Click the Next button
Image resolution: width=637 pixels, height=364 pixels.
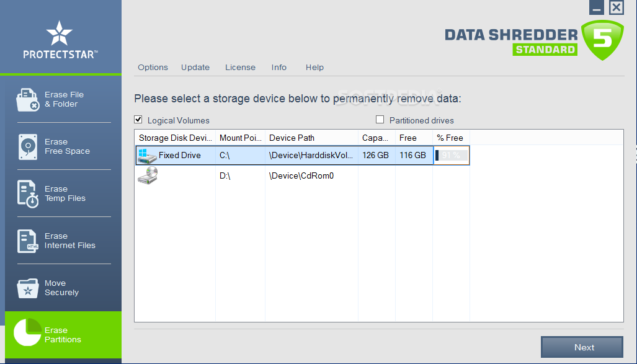pos(582,347)
